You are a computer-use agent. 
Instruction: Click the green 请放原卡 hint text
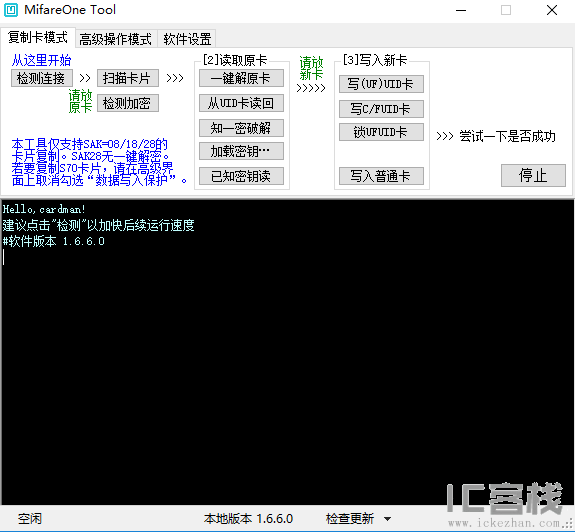[x=80, y=101]
